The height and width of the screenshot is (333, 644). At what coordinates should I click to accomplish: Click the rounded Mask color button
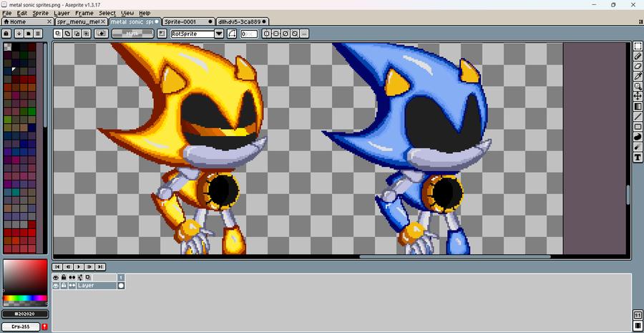pos(132,34)
